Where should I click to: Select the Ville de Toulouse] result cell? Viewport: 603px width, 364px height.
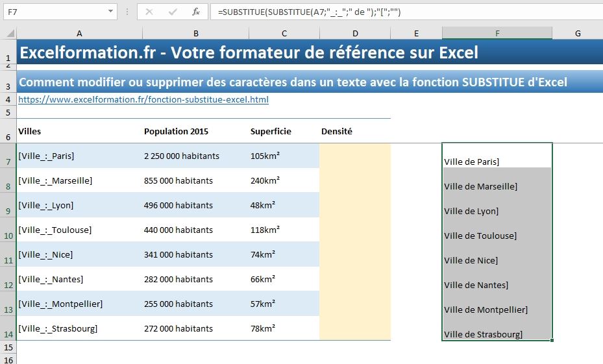pos(497,230)
